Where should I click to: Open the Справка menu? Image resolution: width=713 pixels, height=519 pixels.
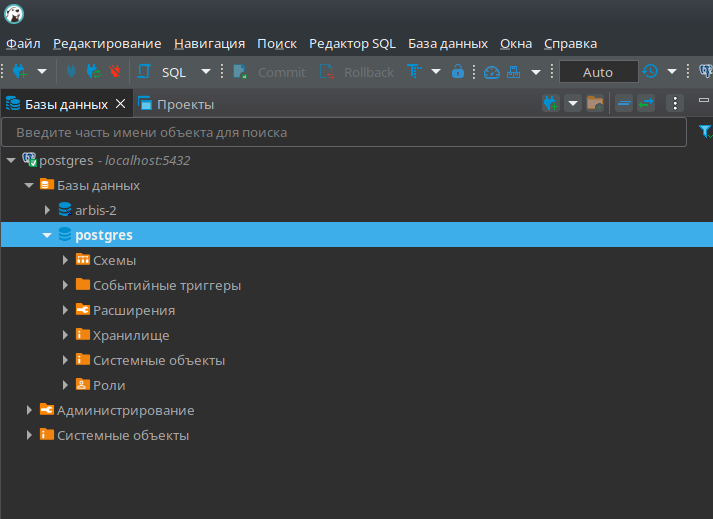(x=571, y=44)
